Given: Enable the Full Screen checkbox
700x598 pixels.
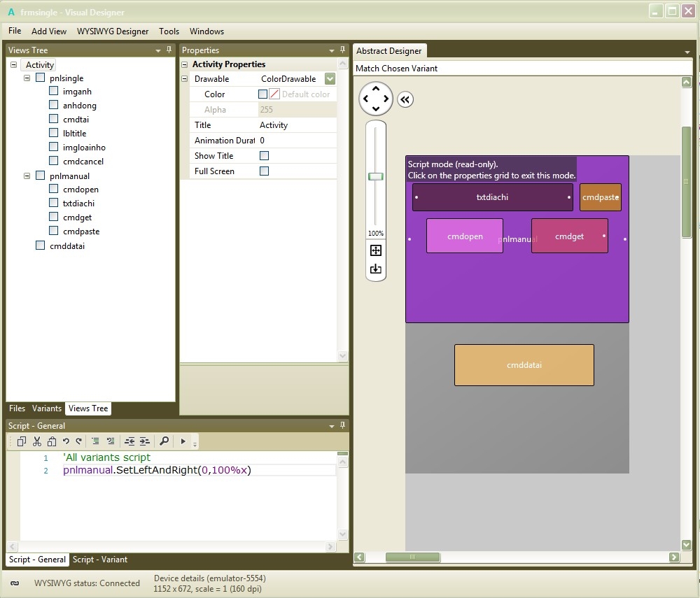Looking at the screenshot, I should [264, 171].
